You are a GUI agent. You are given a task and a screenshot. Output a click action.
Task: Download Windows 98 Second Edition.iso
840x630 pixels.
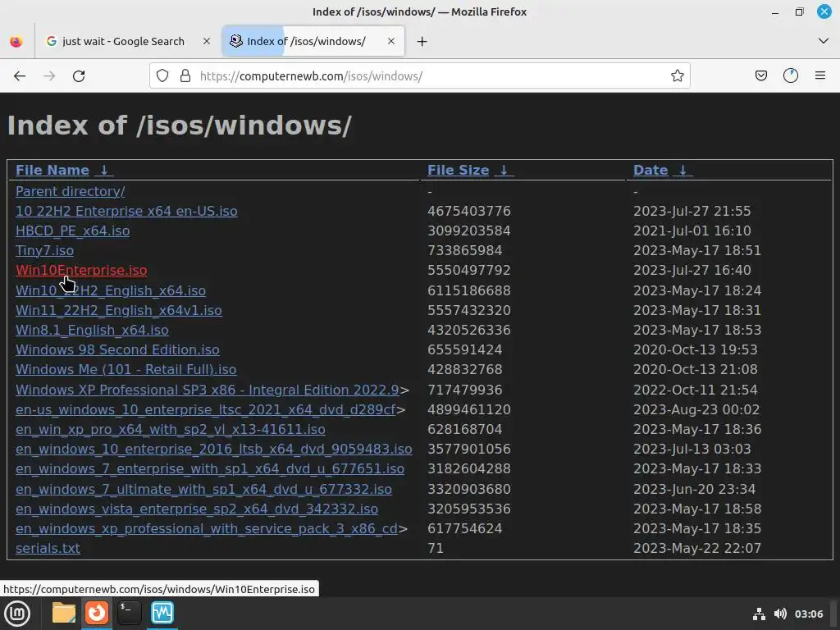coord(117,349)
